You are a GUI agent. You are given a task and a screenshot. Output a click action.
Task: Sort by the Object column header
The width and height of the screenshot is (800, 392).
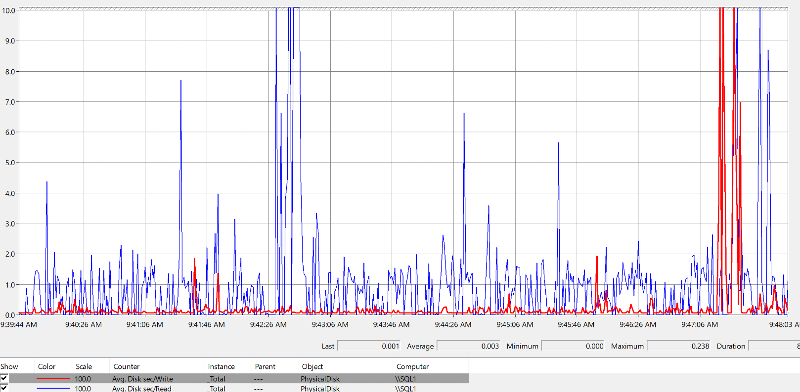pos(311,366)
